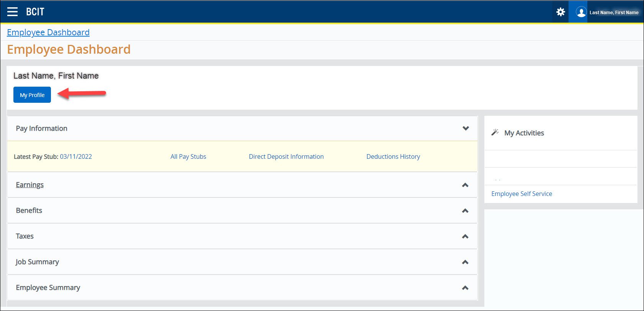Click the Job Summary section title

(37, 262)
